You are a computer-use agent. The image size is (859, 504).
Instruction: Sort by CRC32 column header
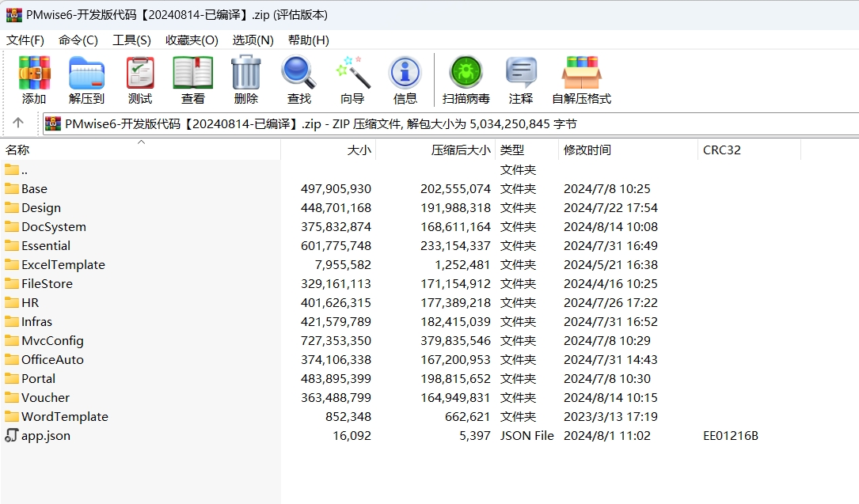[750, 150]
